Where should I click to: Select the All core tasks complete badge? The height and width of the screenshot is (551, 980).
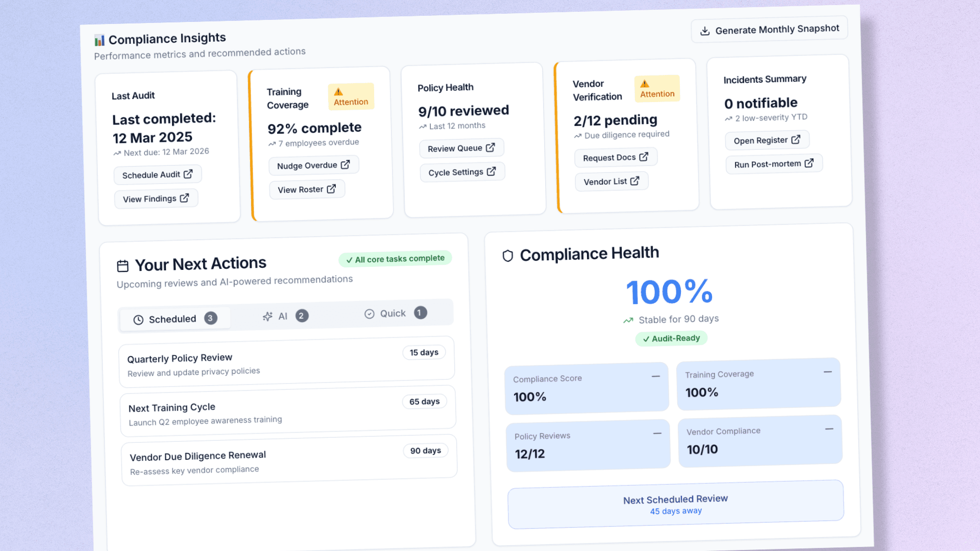[395, 259]
